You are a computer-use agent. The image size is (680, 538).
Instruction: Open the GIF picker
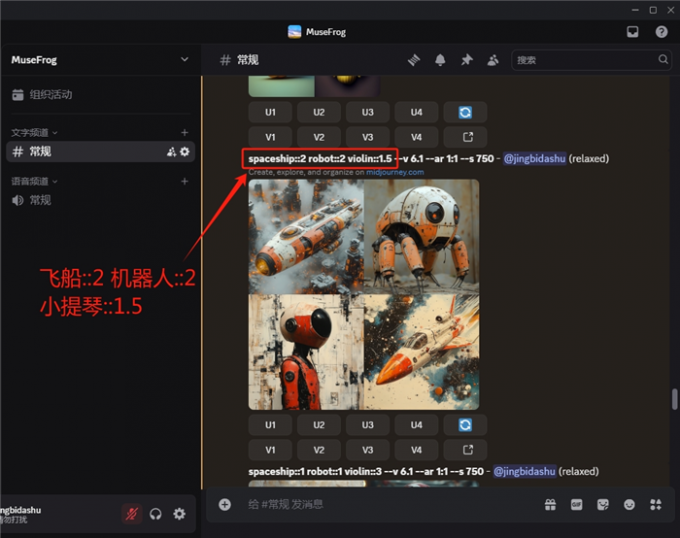pyautogui.click(x=576, y=504)
